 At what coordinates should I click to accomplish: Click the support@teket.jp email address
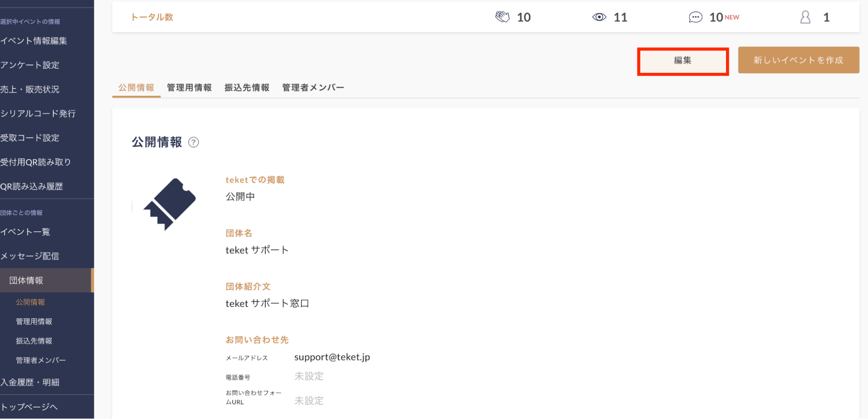332,357
